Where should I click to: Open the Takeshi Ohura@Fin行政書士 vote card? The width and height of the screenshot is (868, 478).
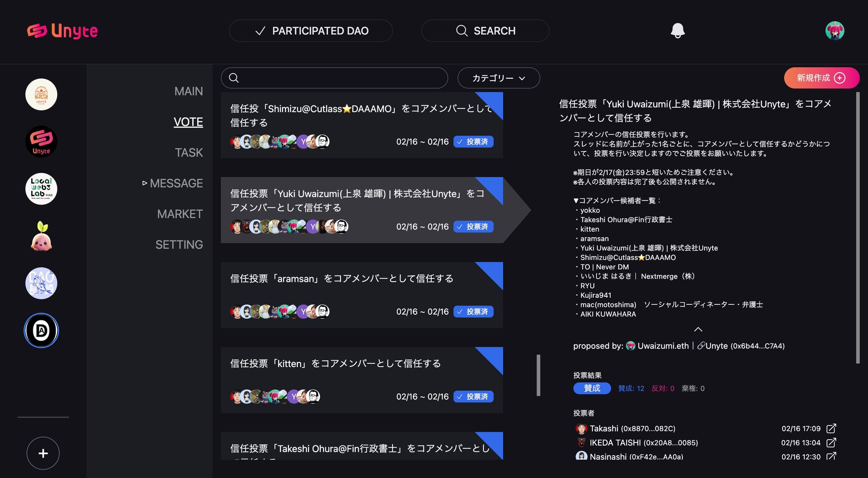362,446
